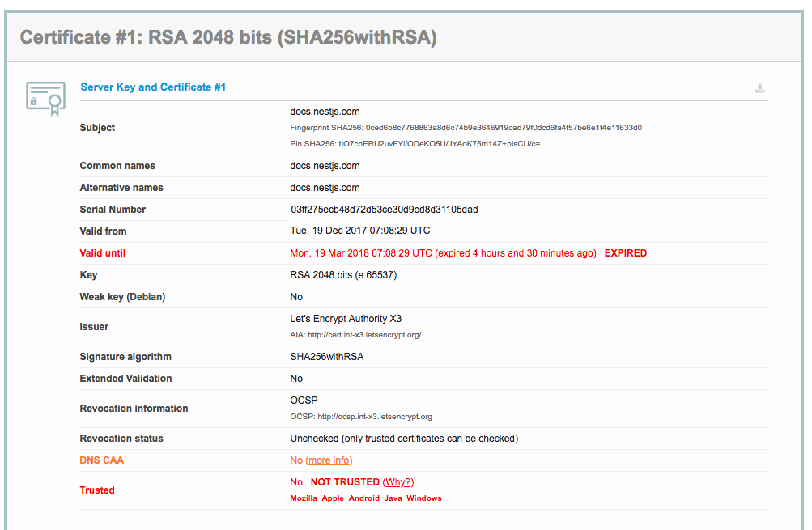
Task: Click the 'Signature algorithm' row label
Action: point(125,357)
